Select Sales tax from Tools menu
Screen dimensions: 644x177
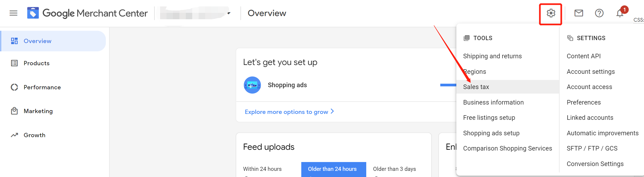coord(476,87)
